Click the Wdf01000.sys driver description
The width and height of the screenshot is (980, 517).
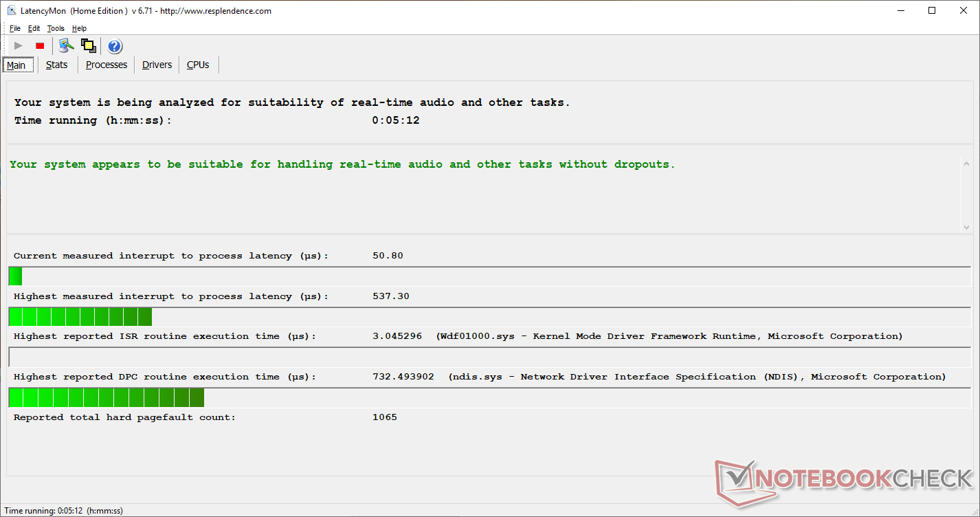669,336
